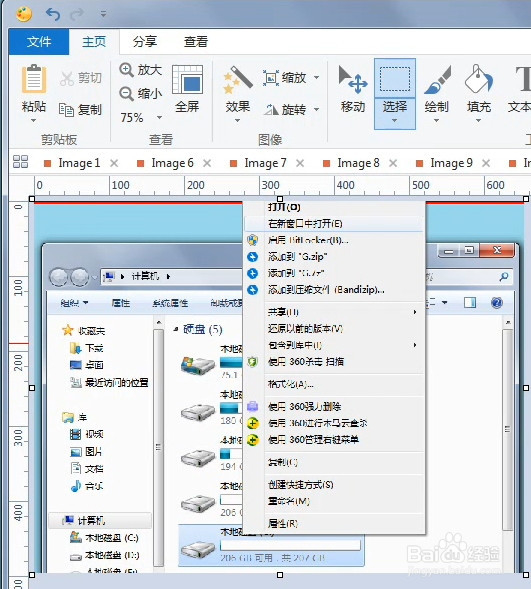Select the Move (移动) tool
This screenshot has height=589, width=531.
point(353,89)
